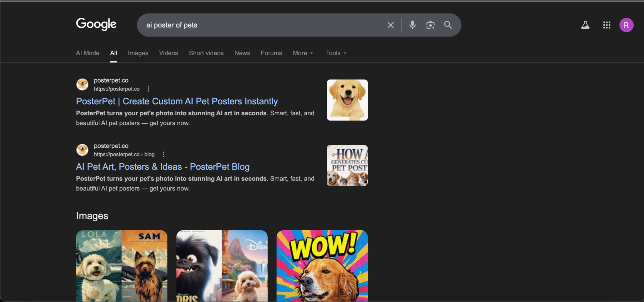The width and height of the screenshot is (644, 302).
Task: Open three-dot options for first posterpet.co result
Action: (x=149, y=89)
